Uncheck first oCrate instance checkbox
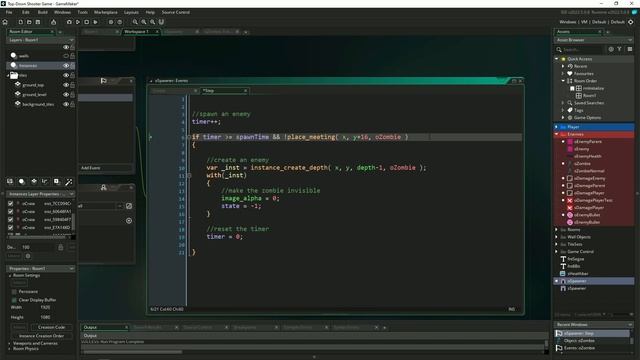The height and width of the screenshot is (360, 640). pos(11,203)
